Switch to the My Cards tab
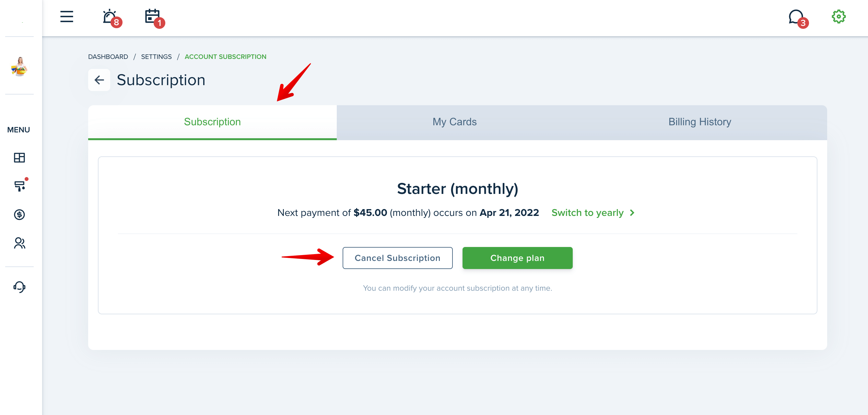868x415 pixels. click(x=454, y=122)
